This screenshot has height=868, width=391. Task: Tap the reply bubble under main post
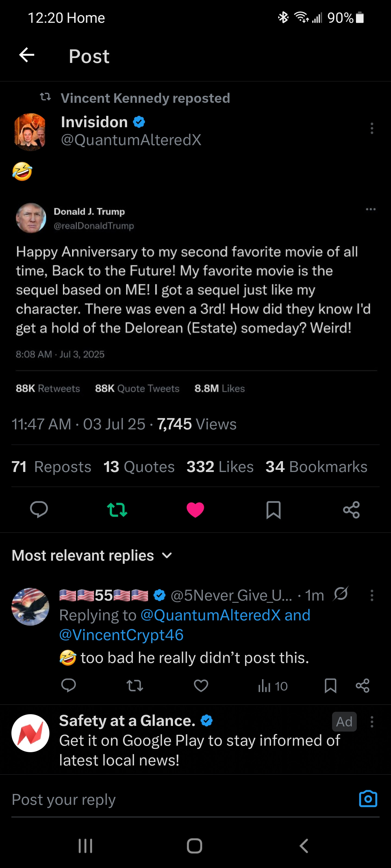(x=39, y=509)
